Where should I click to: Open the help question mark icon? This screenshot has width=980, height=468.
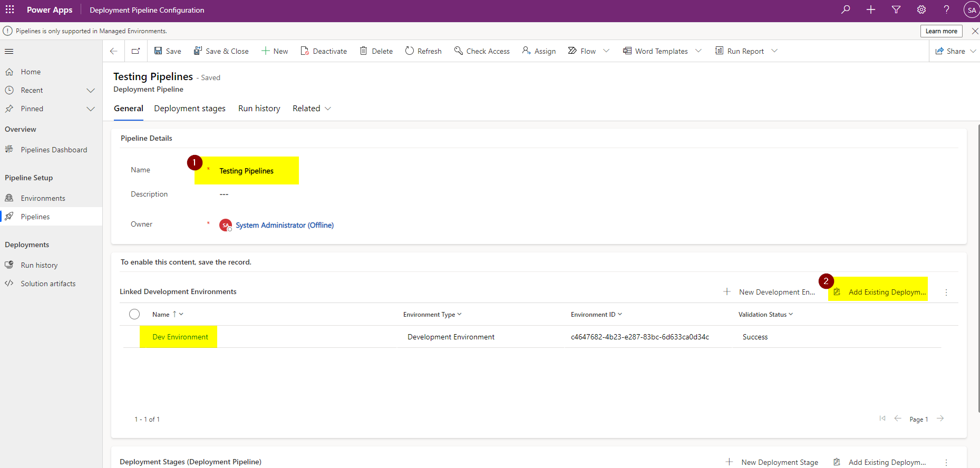tap(947, 9)
